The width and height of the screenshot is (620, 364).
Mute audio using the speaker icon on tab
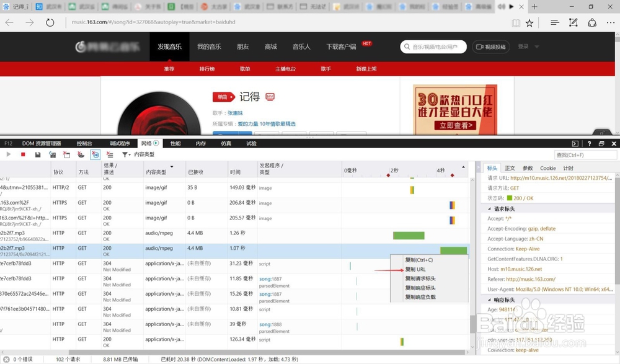(502, 7)
